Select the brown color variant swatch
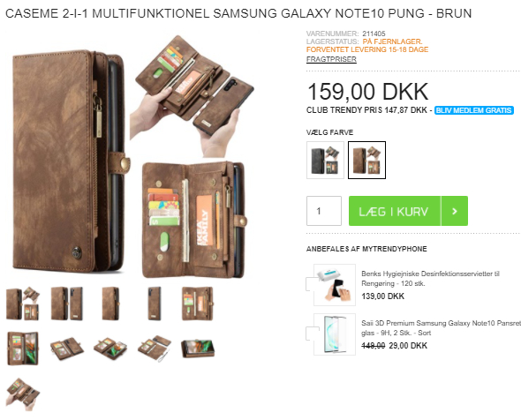This screenshot has height=420, width=521. [366, 160]
